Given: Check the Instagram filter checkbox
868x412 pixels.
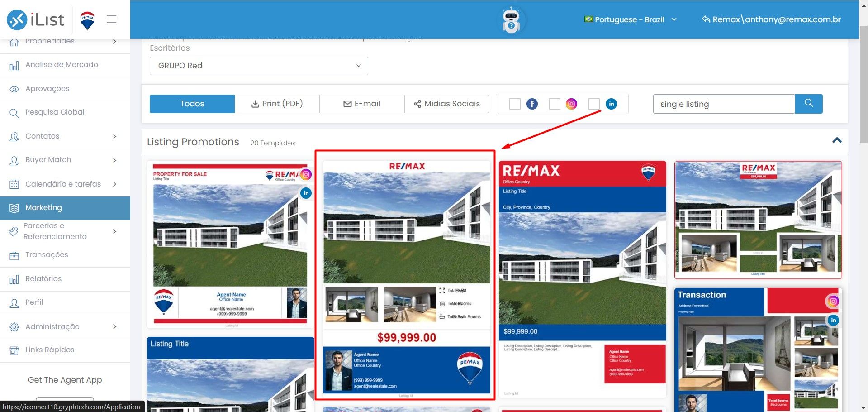Looking at the screenshot, I should pyautogui.click(x=555, y=104).
